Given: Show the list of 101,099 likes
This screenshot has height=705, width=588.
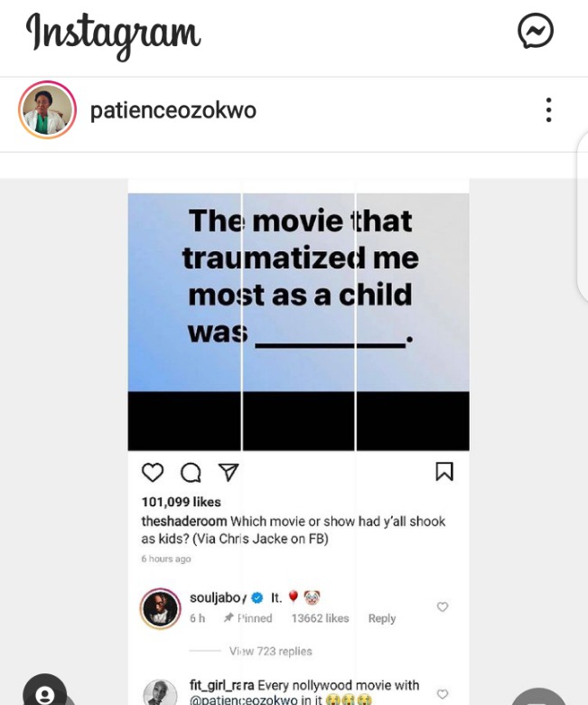Looking at the screenshot, I should pyautogui.click(x=181, y=502).
